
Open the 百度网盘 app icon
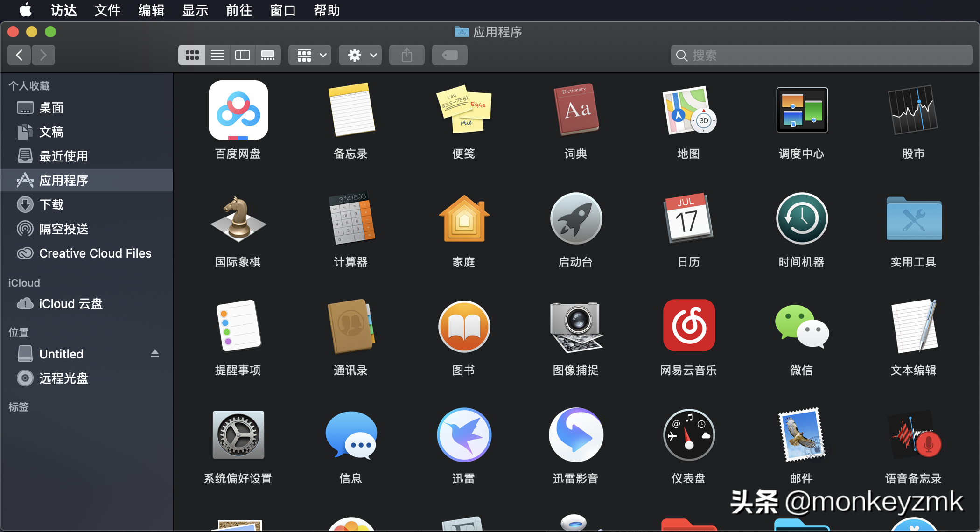(x=238, y=110)
